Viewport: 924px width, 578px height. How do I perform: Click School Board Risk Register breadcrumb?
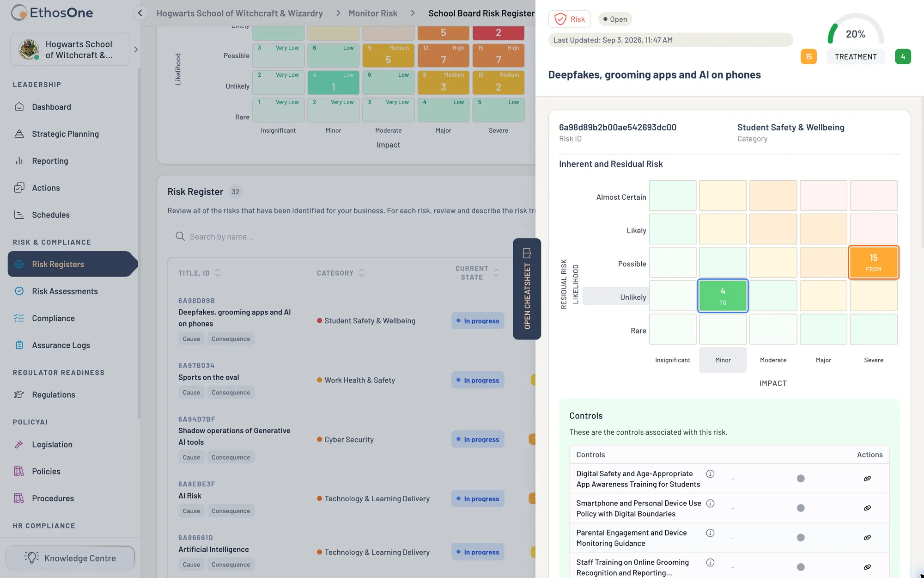(x=481, y=13)
